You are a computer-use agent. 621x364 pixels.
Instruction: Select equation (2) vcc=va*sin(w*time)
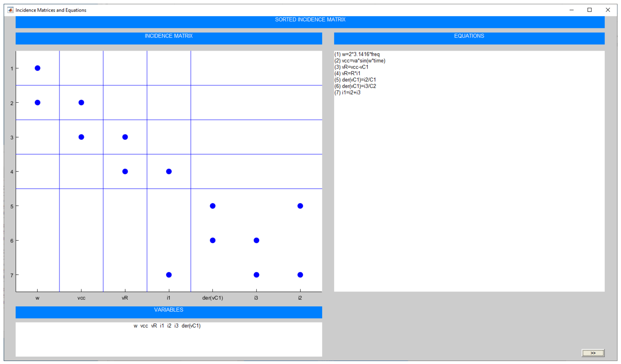[360, 61]
